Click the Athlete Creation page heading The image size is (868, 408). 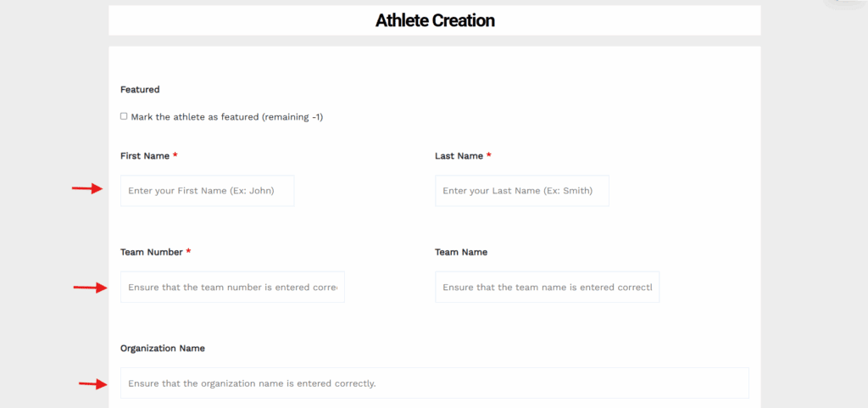[x=435, y=20]
